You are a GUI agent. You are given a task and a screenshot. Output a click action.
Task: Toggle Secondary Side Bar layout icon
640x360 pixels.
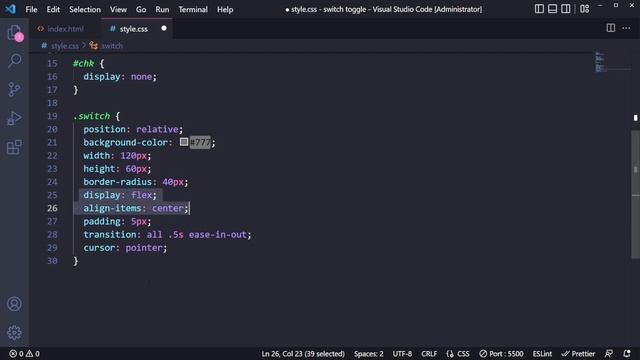point(566,9)
